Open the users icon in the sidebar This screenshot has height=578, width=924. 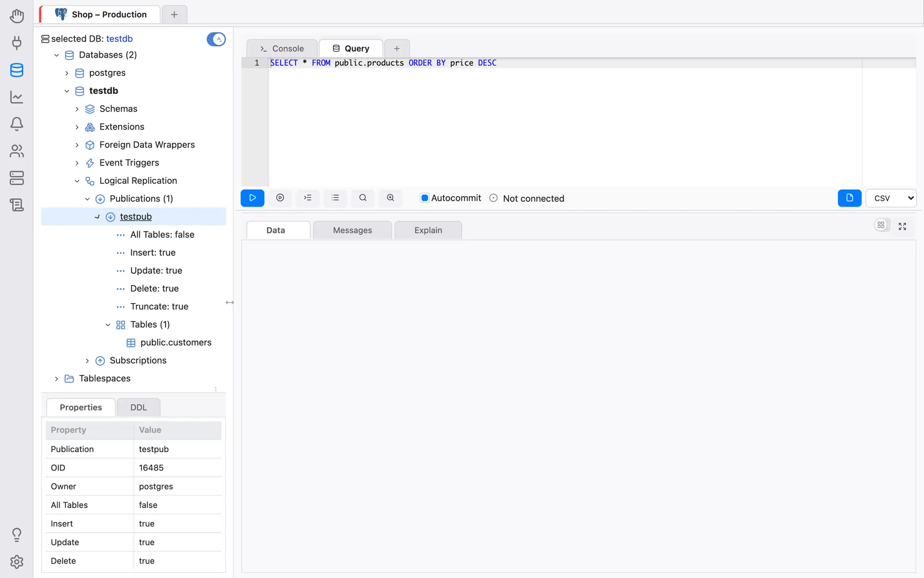(16, 151)
